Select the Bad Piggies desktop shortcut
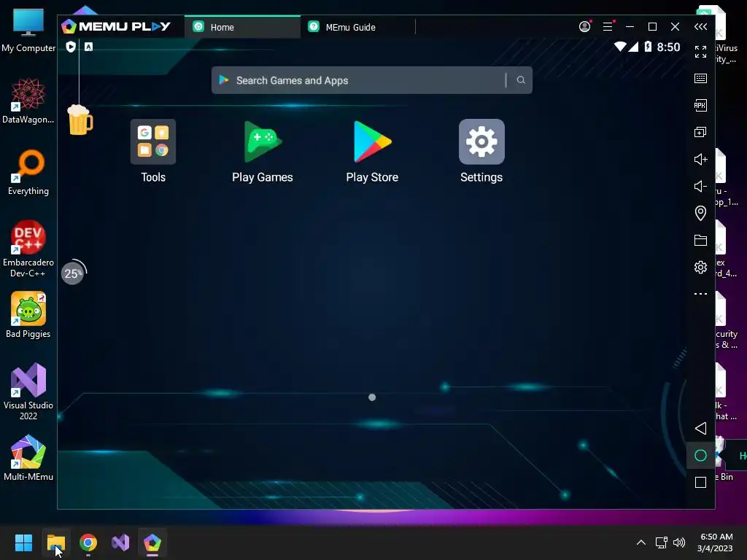Image resolution: width=747 pixels, height=560 pixels. pos(28,315)
